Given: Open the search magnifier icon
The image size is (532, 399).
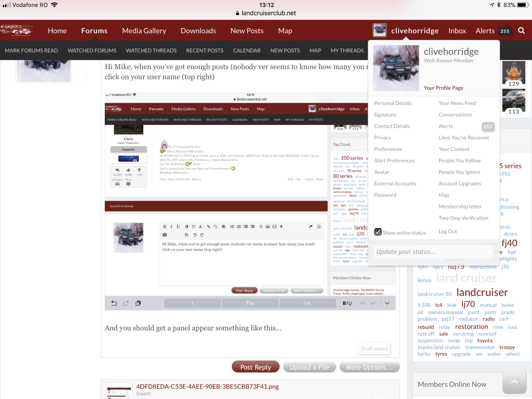Looking at the screenshot, I should coord(521,31).
